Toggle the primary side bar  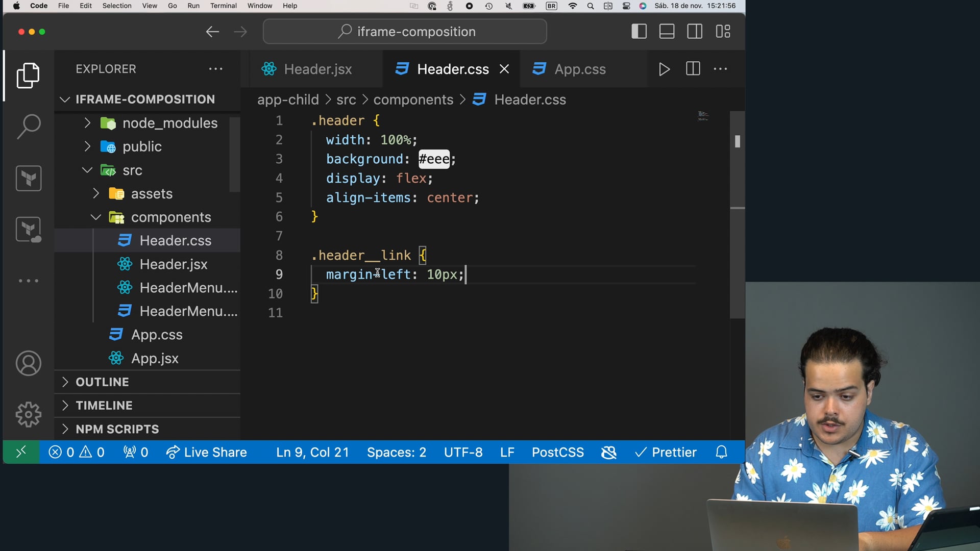[639, 32]
